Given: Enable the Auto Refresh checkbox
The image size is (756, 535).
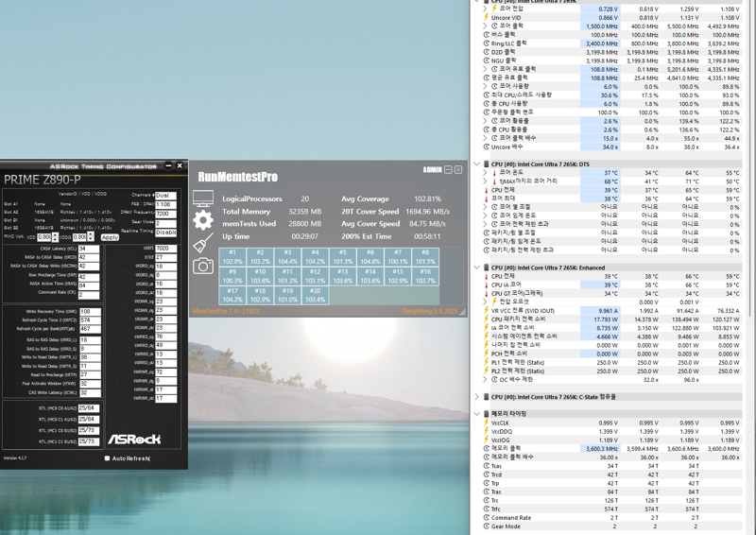Looking at the screenshot, I should (x=107, y=458).
